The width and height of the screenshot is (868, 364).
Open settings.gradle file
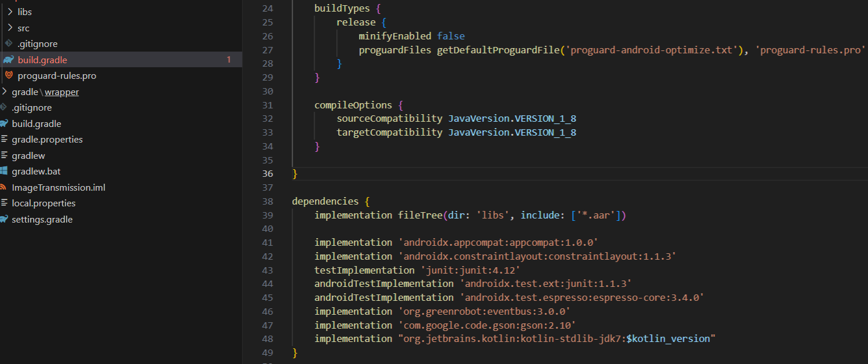coord(42,219)
